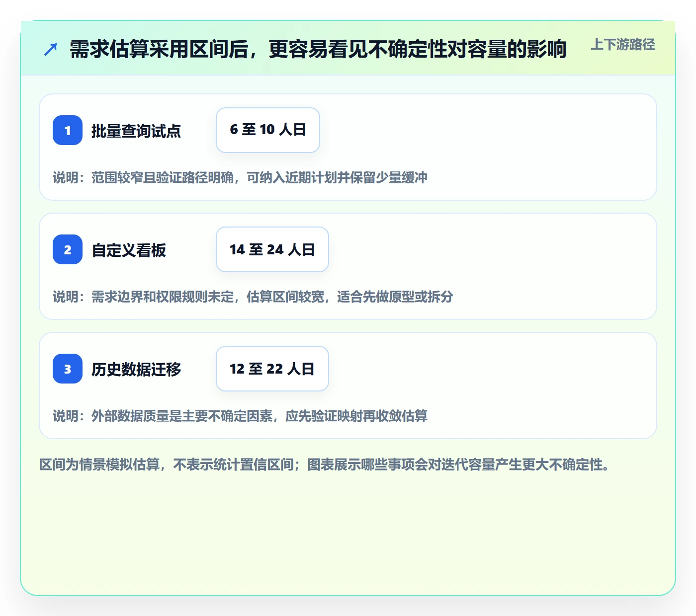
Task: Click the number 3 badge for 历史数据迁移
Action: pos(68,369)
